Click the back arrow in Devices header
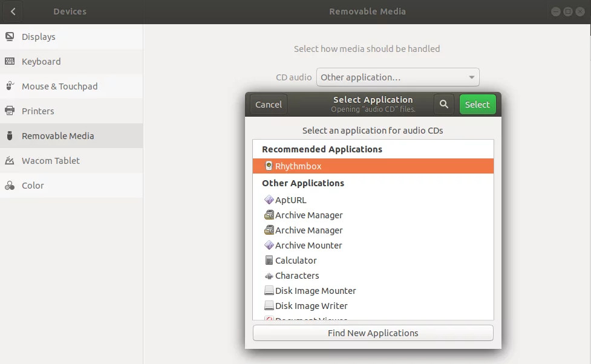591x364 pixels. pyautogui.click(x=13, y=11)
